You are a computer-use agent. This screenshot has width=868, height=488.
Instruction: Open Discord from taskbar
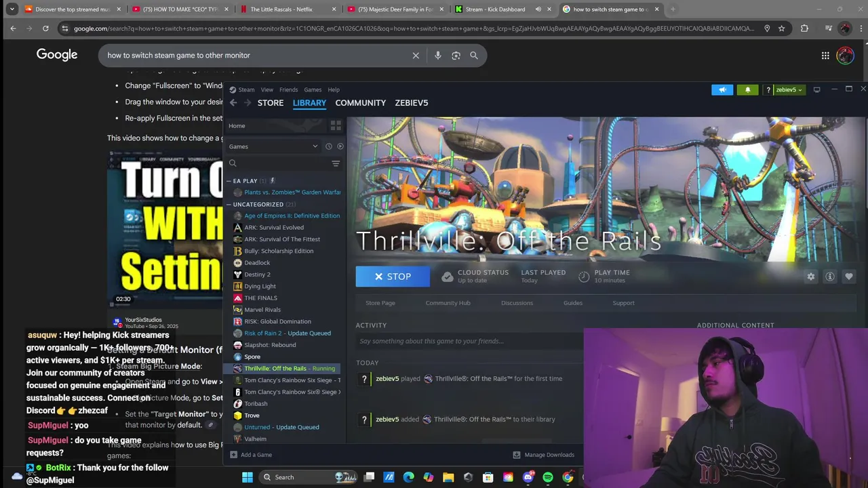528,477
